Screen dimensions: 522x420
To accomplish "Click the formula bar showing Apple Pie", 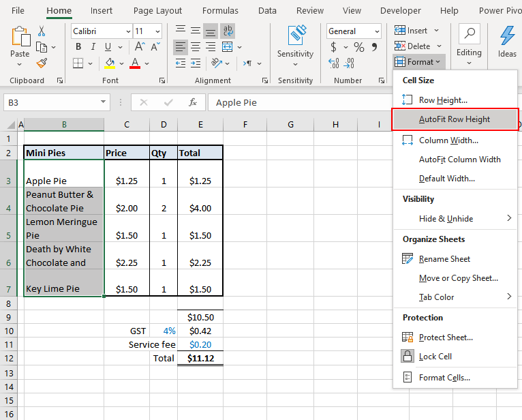I will point(300,102).
